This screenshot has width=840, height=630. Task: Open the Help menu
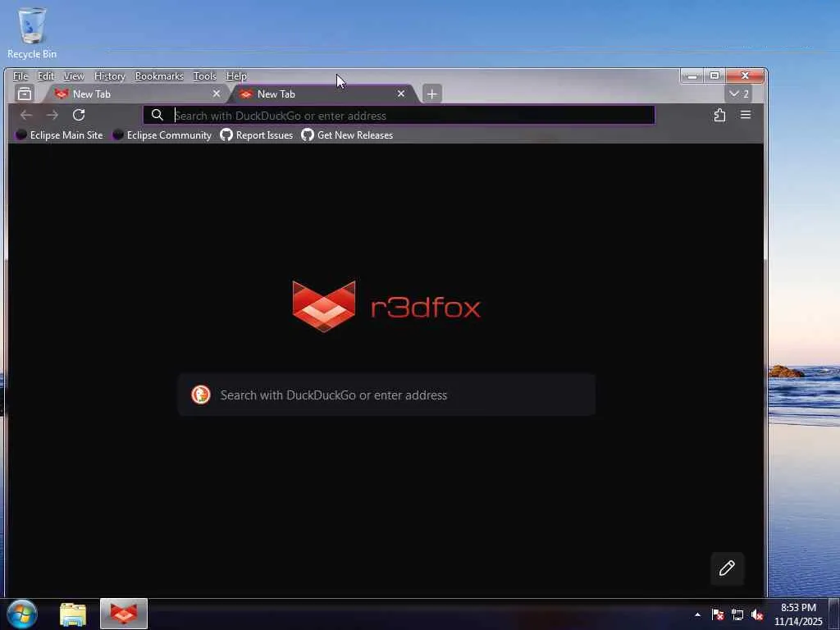tap(236, 76)
